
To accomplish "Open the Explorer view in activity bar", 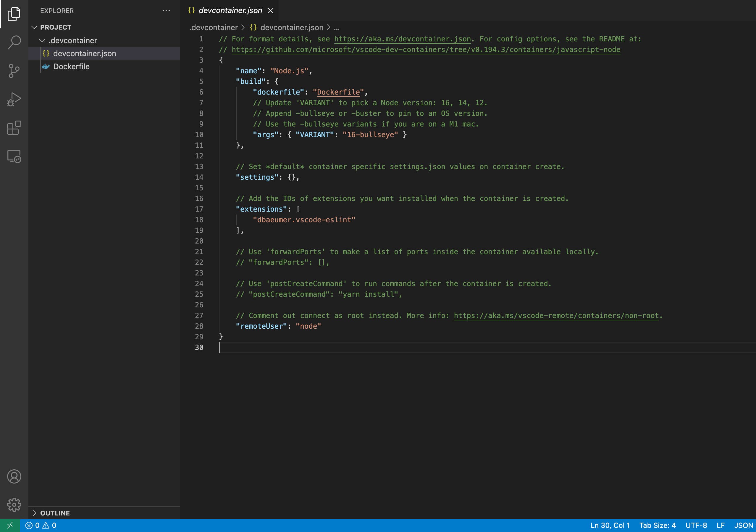I will pyautogui.click(x=14, y=14).
